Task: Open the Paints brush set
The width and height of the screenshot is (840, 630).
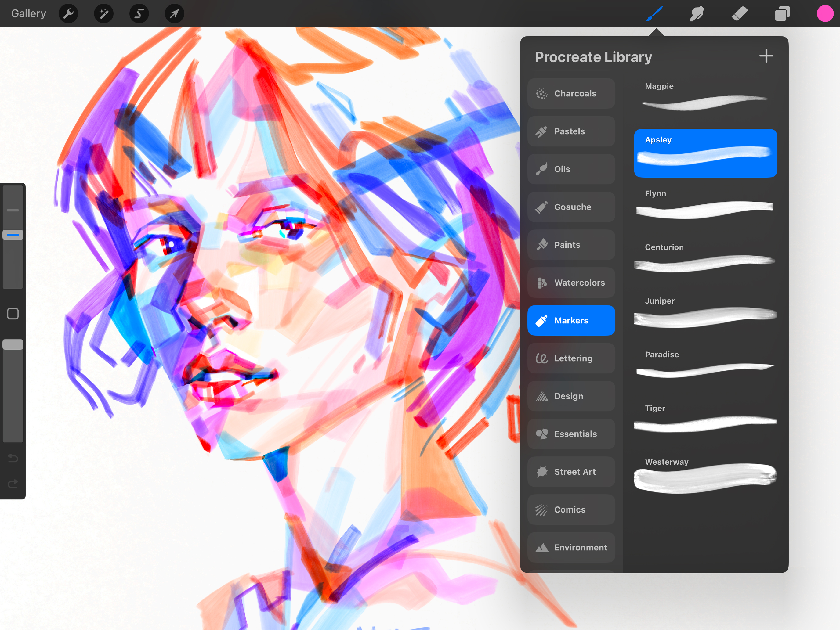Action: (571, 245)
